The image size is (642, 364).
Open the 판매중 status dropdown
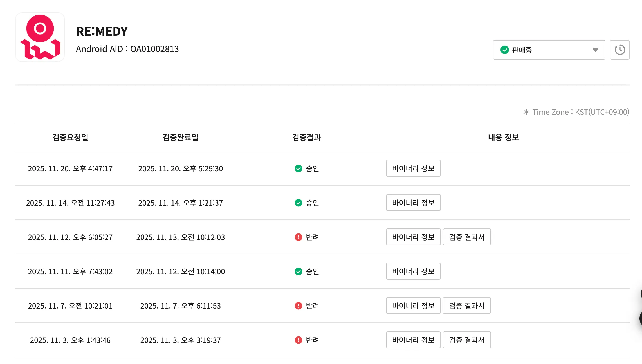(x=549, y=50)
